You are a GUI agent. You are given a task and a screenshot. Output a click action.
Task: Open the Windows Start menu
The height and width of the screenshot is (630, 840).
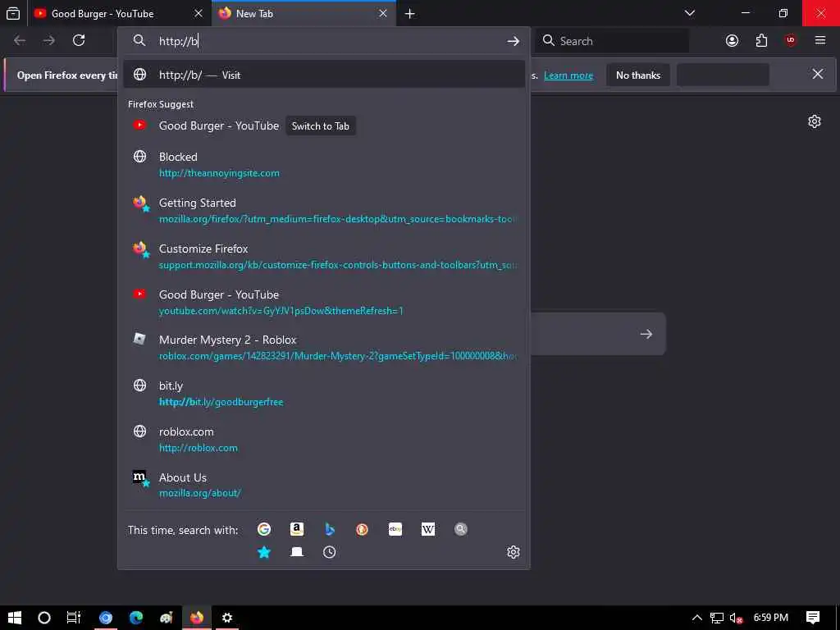coord(15,618)
